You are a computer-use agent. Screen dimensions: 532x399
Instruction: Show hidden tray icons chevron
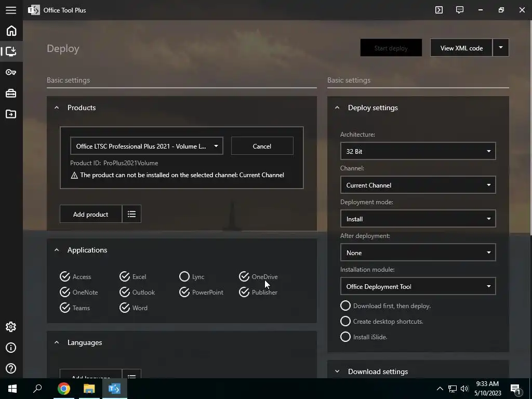pyautogui.click(x=440, y=389)
